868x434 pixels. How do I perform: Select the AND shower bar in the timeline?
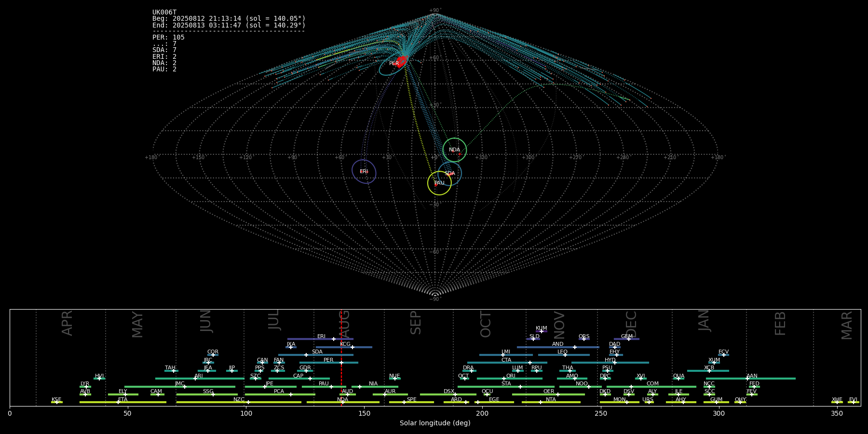[x=558, y=347]
